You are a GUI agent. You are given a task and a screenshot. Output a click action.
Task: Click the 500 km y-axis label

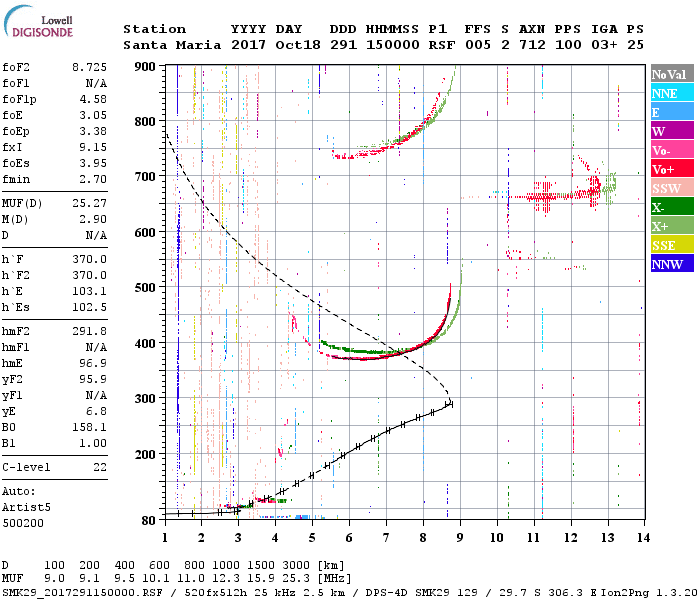(x=145, y=288)
